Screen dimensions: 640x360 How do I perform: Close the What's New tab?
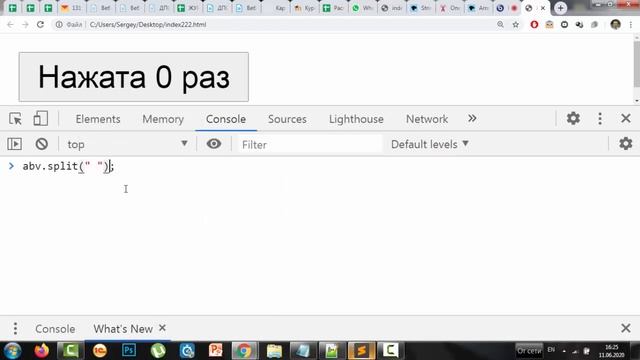162,328
